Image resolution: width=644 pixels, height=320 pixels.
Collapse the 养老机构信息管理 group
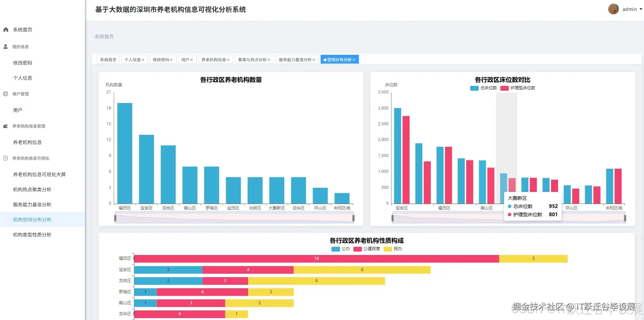tap(29, 126)
